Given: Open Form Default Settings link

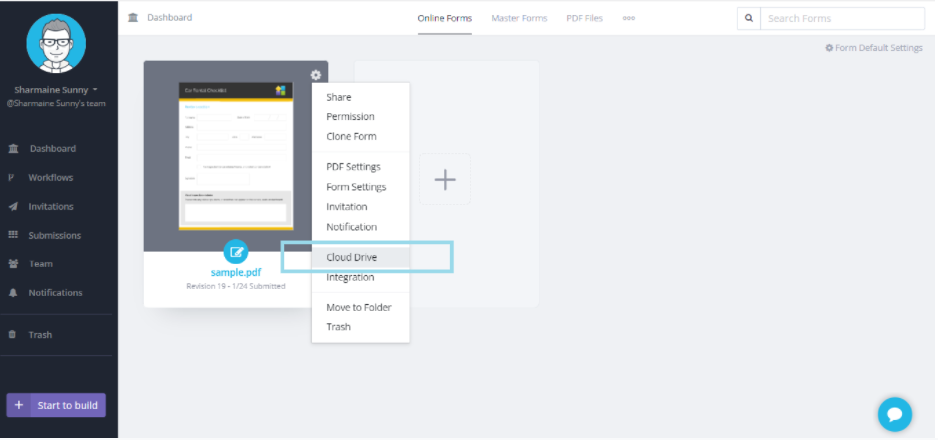Looking at the screenshot, I should point(873,48).
